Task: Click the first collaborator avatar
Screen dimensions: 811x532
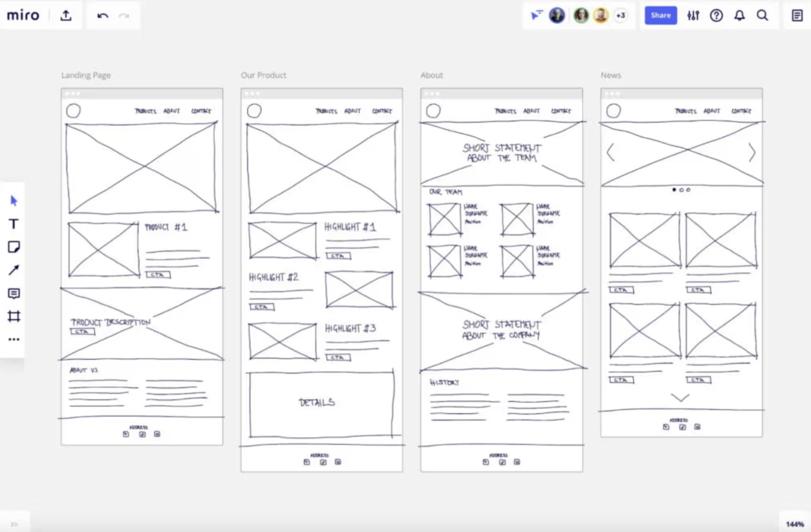Action: (x=556, y=15)
